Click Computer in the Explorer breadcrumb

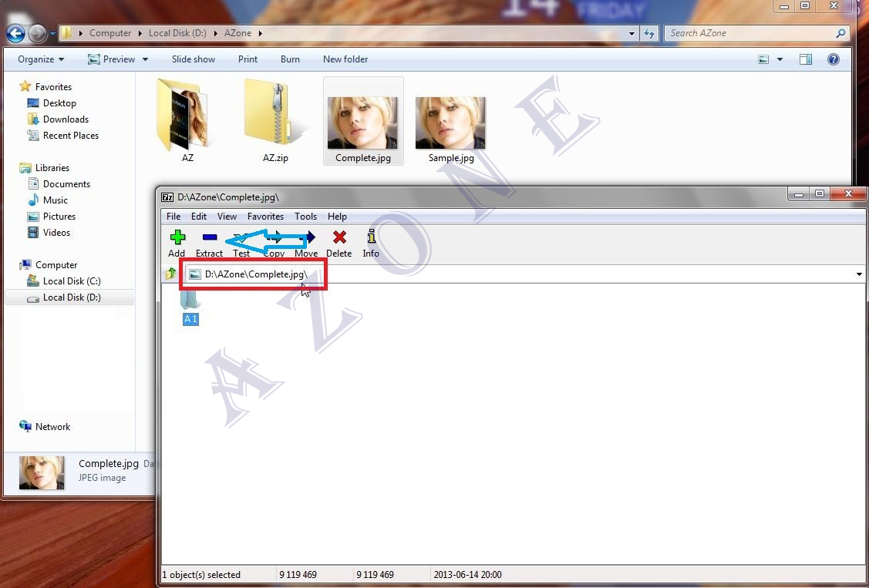(110, 33)
